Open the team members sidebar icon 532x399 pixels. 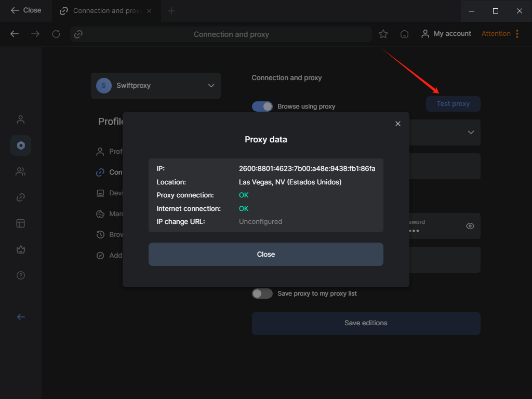[21, 171]
